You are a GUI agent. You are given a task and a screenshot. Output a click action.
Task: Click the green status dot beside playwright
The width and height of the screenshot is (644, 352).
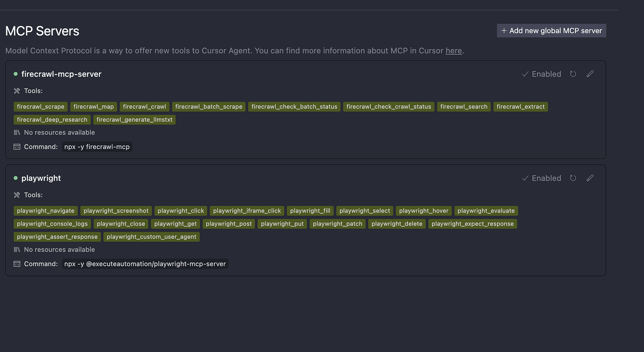(x=15, y=178)
